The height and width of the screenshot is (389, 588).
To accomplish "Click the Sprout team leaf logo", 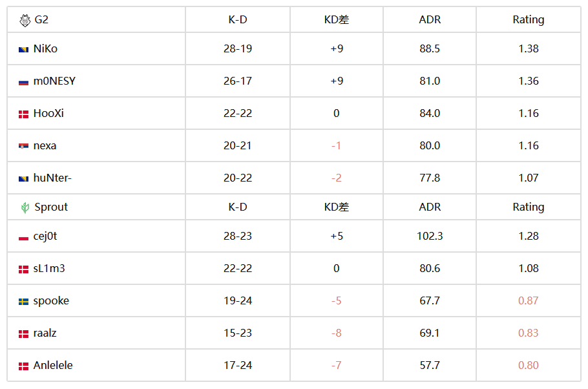I will [x=25, y=207].
